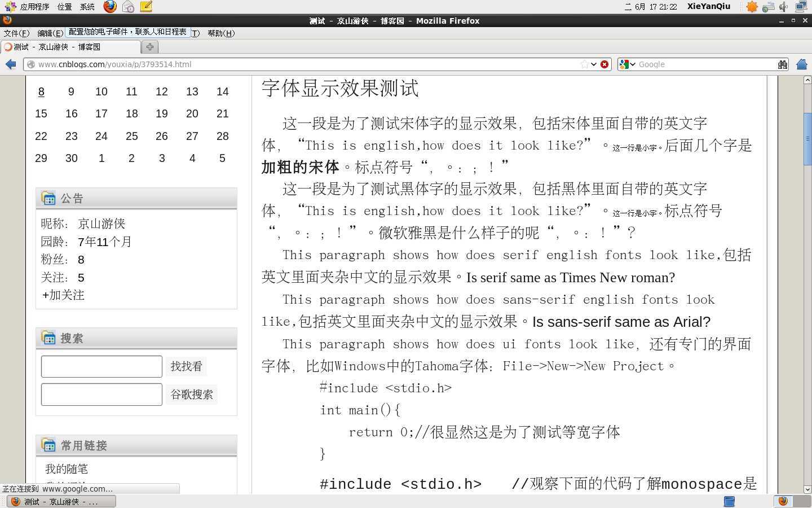Click the binoculars search icon

(782, 64)
